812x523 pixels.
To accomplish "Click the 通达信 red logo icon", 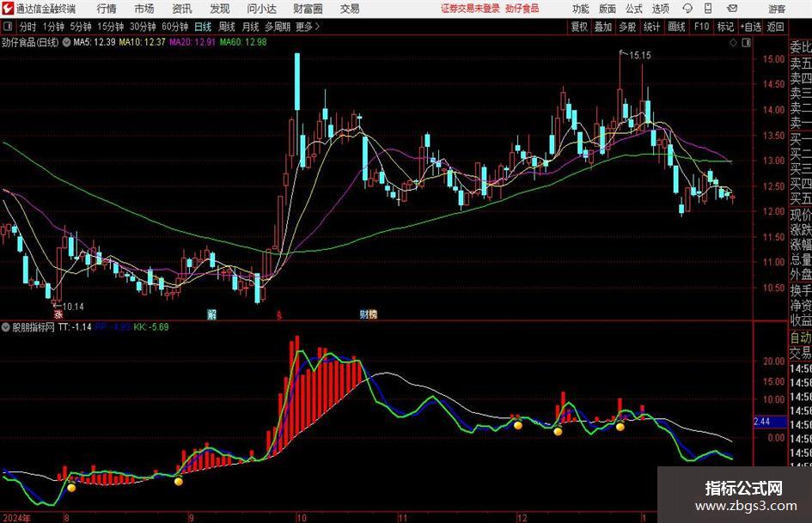I will (8, 9).
